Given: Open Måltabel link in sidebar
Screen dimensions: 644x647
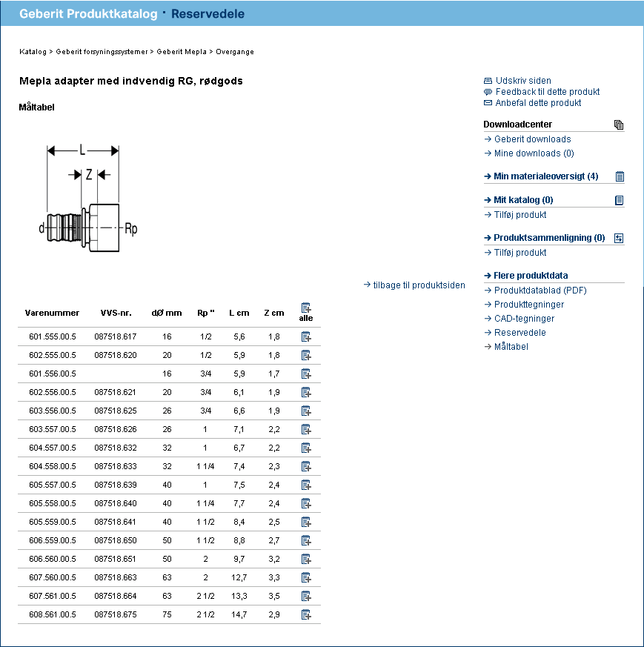Looking at the screenshot, I should (511, 347).
